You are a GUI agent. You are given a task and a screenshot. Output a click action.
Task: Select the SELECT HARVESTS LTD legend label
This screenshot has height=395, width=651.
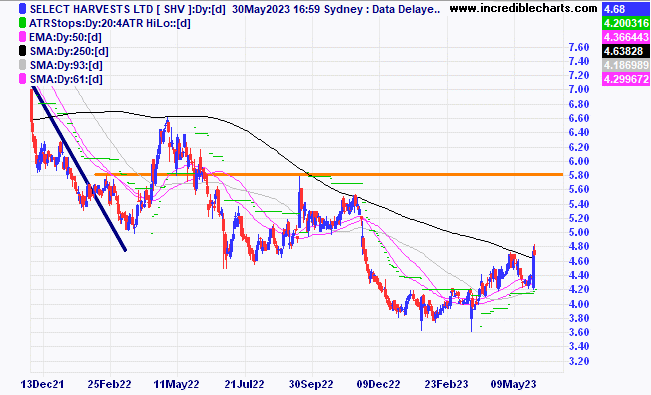(x=127, y=9)
